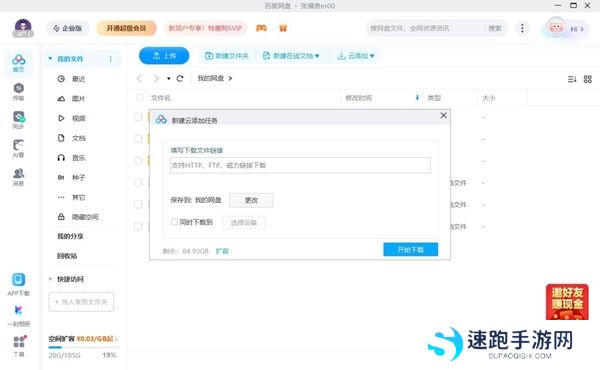Collapse the 快捷访问 section arrow
The width and height of the screenshot is (600, 370).
click(50, 279)
